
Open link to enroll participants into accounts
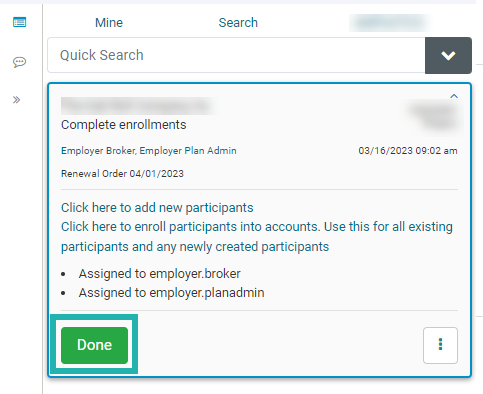pyautogui.click(x=257, y=237)
